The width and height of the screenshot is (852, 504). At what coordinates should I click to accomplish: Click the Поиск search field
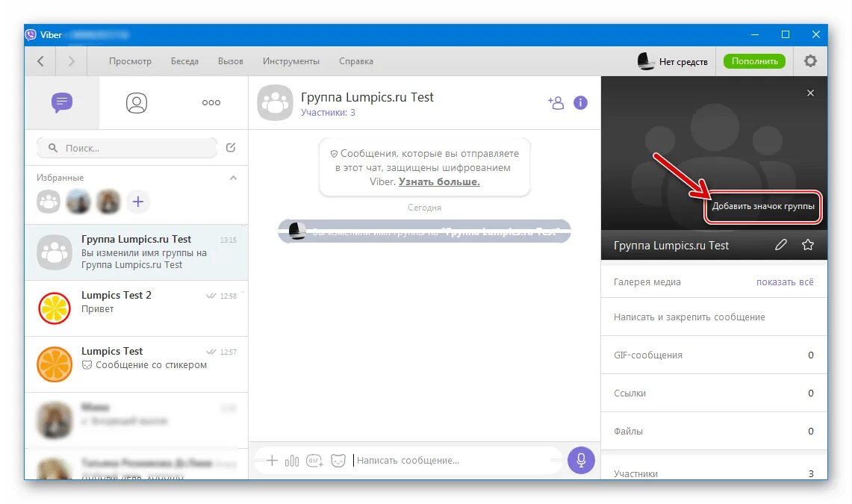(x=127, y=148)
